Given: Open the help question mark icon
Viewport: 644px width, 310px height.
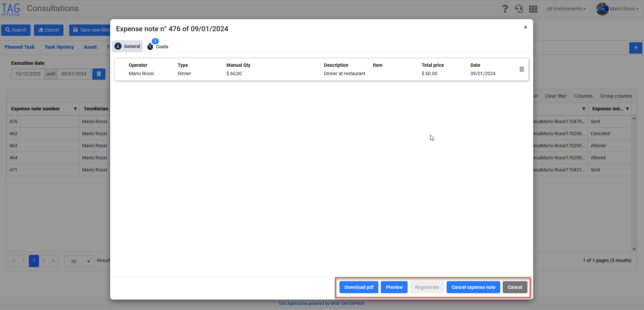Looking at the screenshot, I should coord(505,9).
